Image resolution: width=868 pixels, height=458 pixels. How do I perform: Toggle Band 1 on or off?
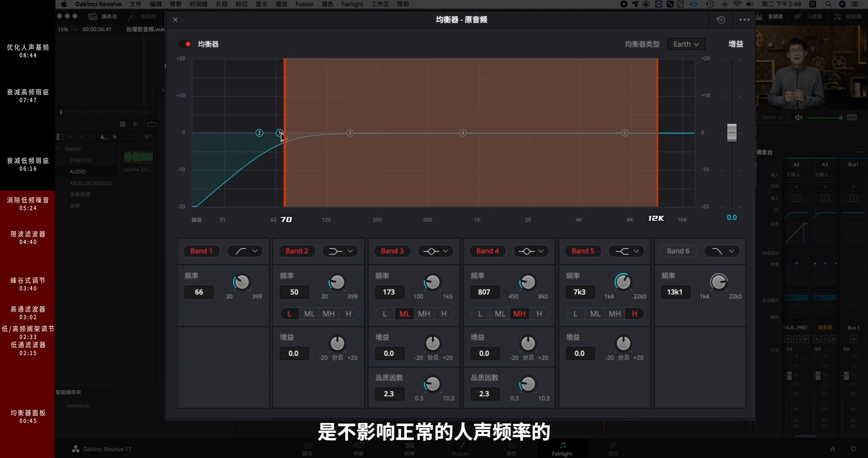(201, 251)
